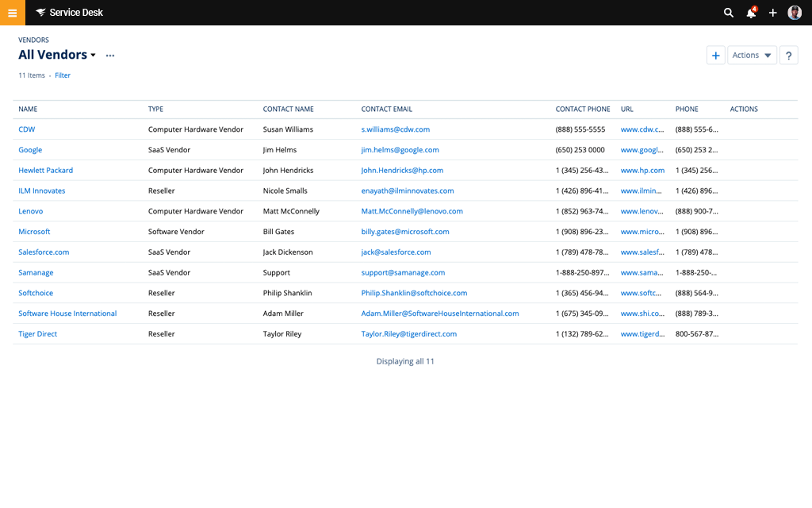This screenshot has height=508, width=812.
Task: Open notifications via the bell icon
Action: [x=750, y=13]
